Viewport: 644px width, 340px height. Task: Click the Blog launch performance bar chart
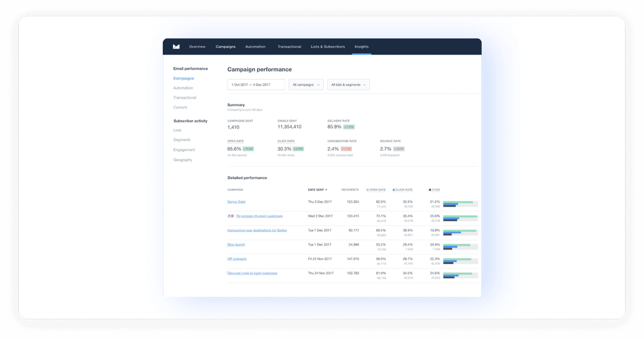coord(460,247)
